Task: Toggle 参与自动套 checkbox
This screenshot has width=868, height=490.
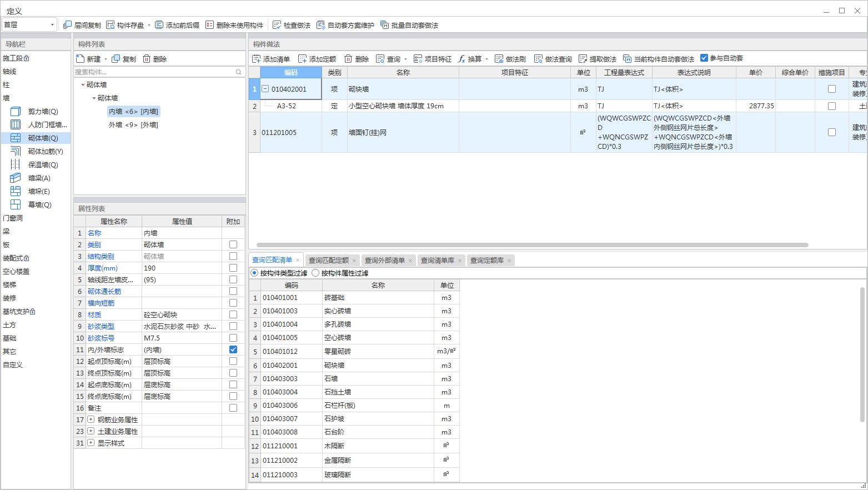Action: coord(704,58)
